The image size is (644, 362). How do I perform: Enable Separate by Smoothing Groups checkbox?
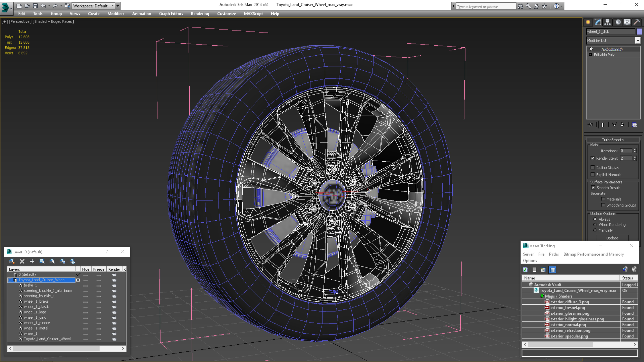603,205
